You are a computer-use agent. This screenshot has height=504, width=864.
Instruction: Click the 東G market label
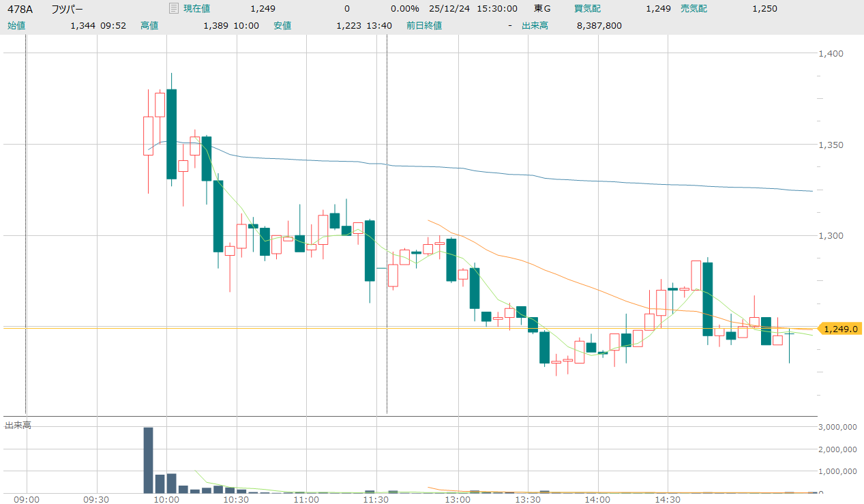(x=542, y=9)
